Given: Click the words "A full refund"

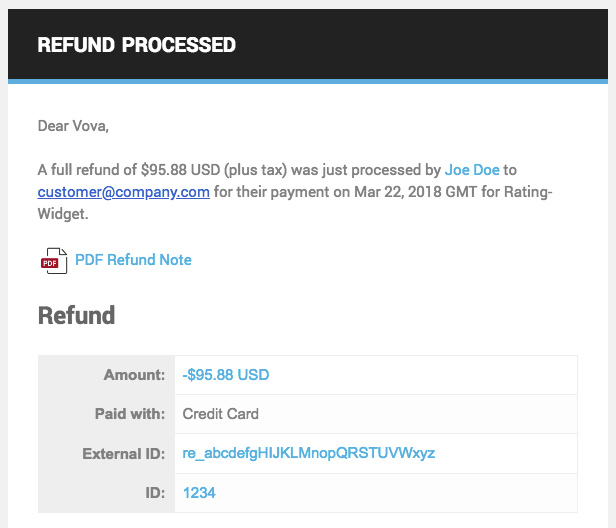Looking at the screenshot, I should click(x=79, y=171).
